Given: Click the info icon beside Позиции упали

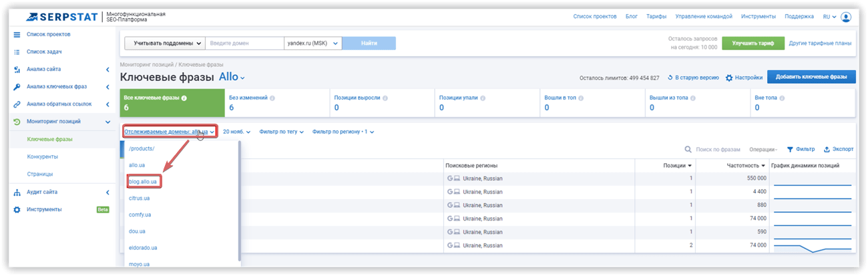Looking at the screenshot, I should coord(483,98).
